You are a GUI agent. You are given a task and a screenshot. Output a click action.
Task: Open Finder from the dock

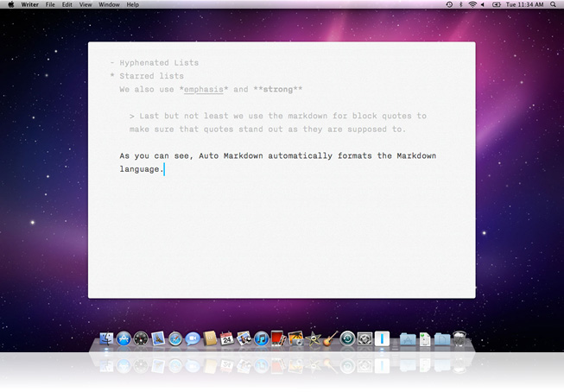click(x=106, y=338)
